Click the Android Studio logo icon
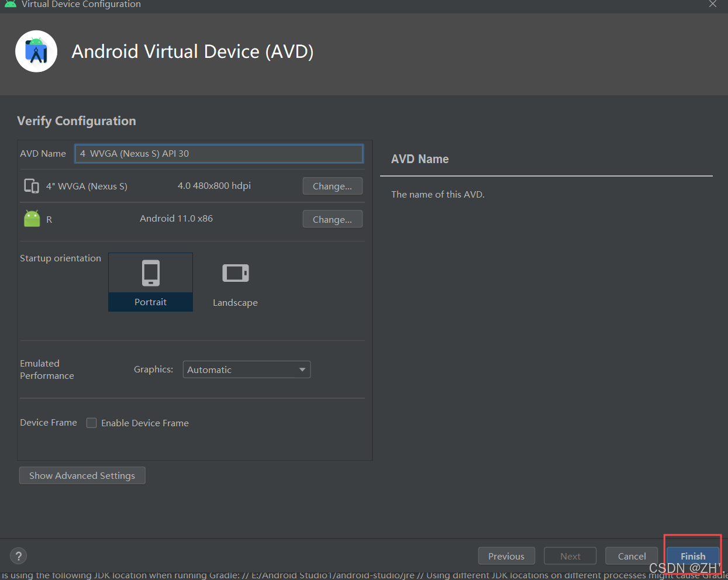 point(36,51)
